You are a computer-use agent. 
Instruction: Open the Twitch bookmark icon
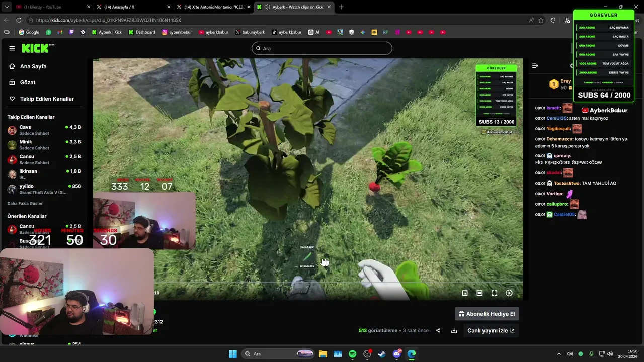coord(71,32)
